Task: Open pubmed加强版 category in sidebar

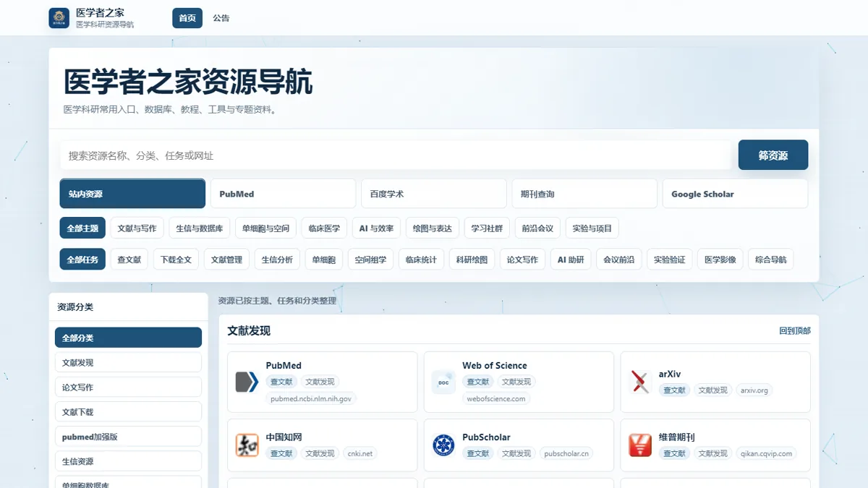Action: tap(128, 437)
